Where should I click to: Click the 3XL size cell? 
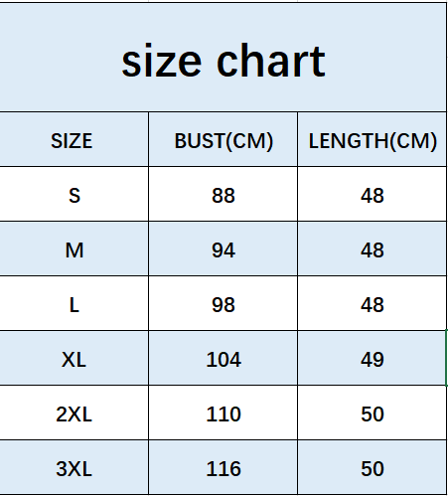coord(75,467)
